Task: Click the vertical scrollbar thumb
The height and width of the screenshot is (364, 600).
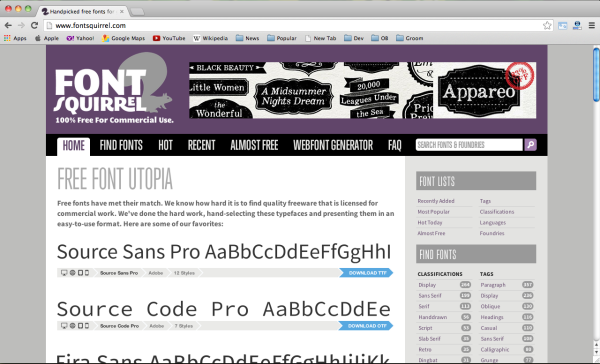Action: [x=596, y=75]
